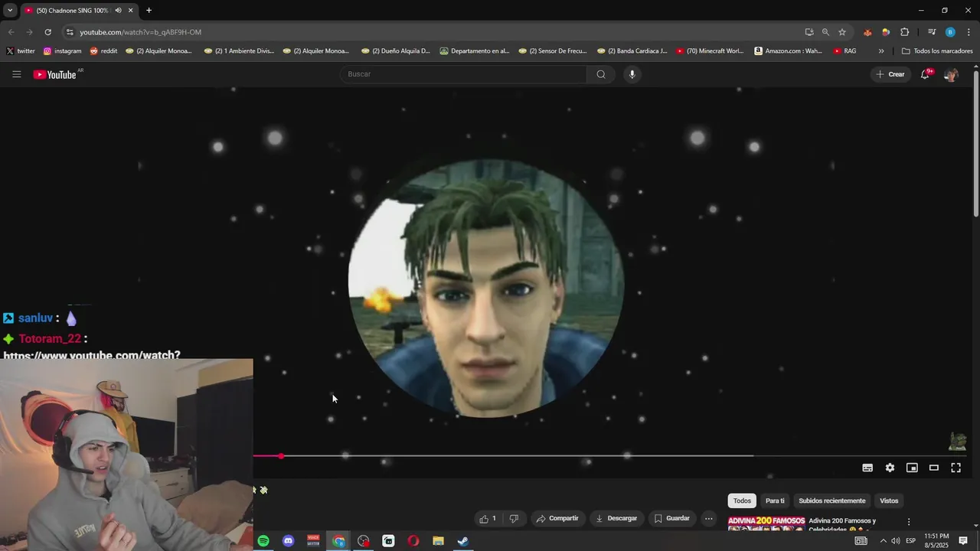
Task: Open the Chrome tab search dropdown
Action: point(10,11)
